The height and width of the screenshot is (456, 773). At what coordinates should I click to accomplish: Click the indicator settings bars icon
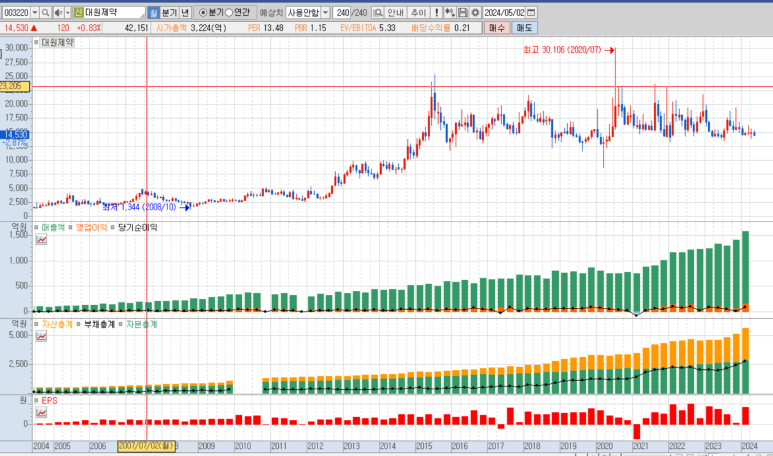pos(449,12)
